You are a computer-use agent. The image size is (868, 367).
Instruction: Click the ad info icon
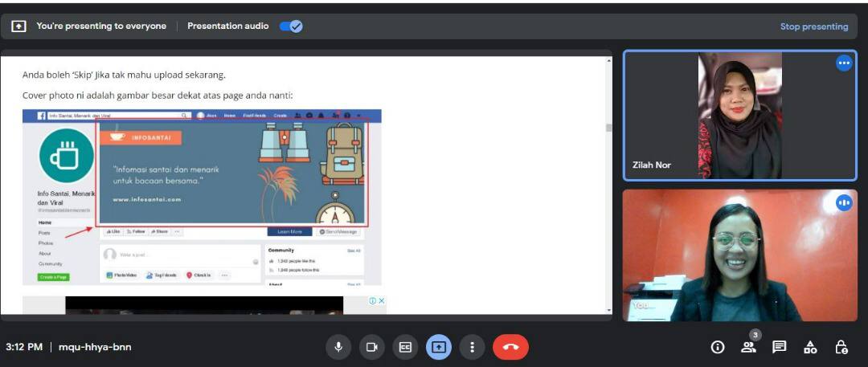point(373,300)
